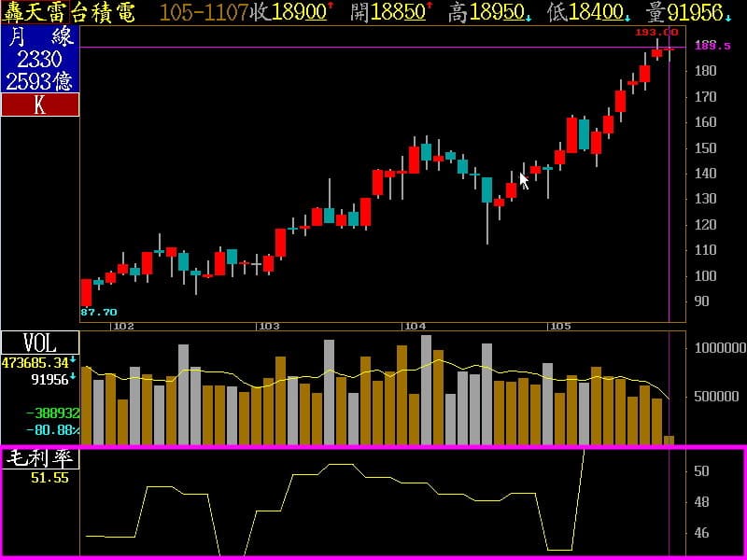Click the red K indicator button
The image size is (747, 560).
pos(39,105)
